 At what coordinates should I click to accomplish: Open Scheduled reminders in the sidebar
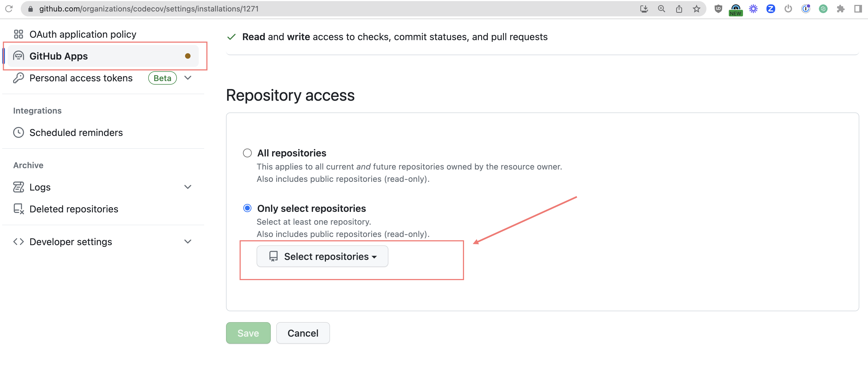coord(76,132)
